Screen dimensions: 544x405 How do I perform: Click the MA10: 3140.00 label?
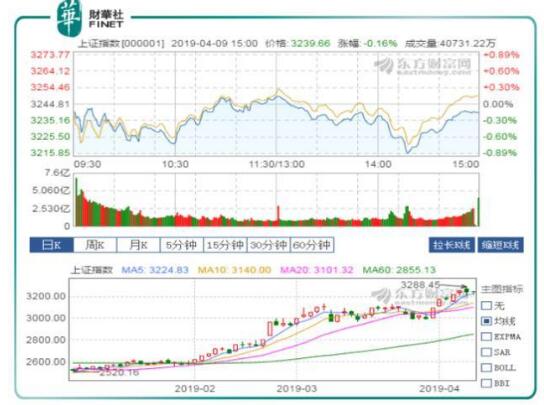tap(234, 270)
